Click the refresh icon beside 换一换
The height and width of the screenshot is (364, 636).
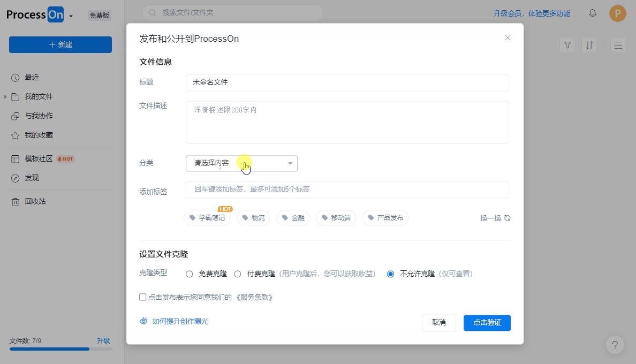tap(508, 218)
